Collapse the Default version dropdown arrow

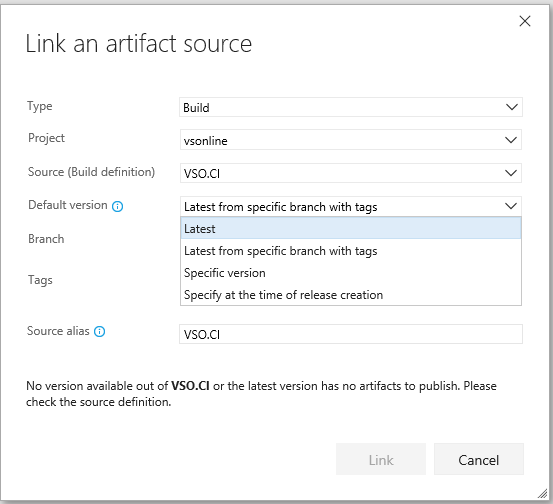[x=511, y=206]
